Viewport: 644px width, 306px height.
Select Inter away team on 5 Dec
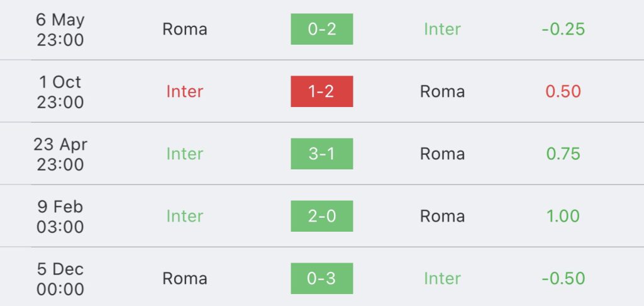[442, 278]
